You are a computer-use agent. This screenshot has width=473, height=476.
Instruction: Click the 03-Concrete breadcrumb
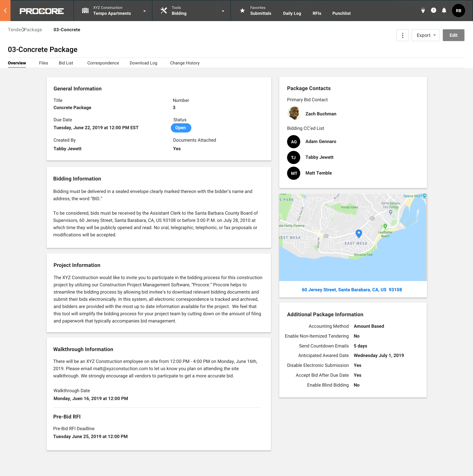(x=67, y=30)
